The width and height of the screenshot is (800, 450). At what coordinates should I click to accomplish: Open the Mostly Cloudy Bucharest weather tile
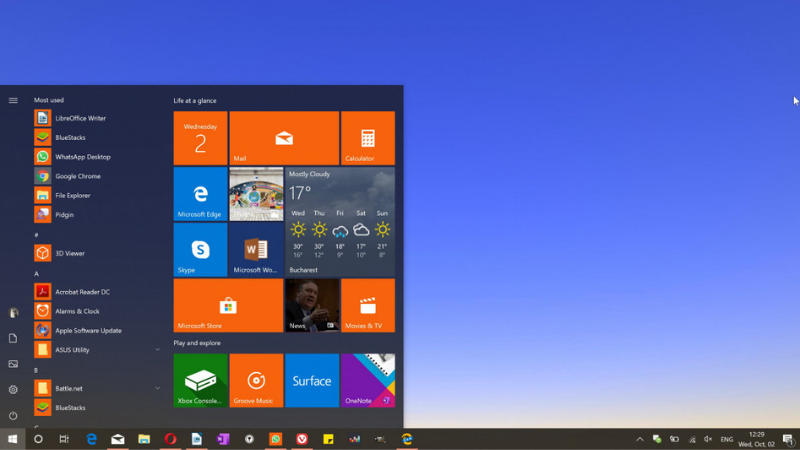[x=340, y=222]
